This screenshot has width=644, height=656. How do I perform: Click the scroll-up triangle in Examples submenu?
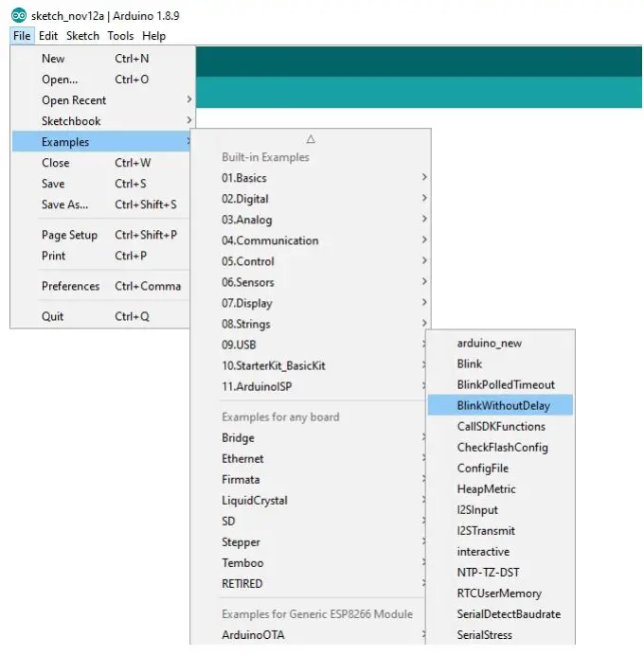(x=311, y=139)
